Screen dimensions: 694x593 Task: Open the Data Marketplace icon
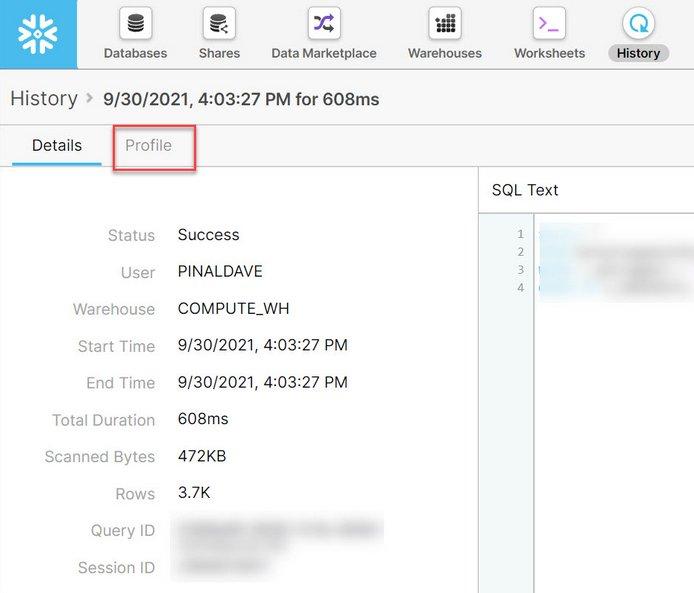[324, 23]
